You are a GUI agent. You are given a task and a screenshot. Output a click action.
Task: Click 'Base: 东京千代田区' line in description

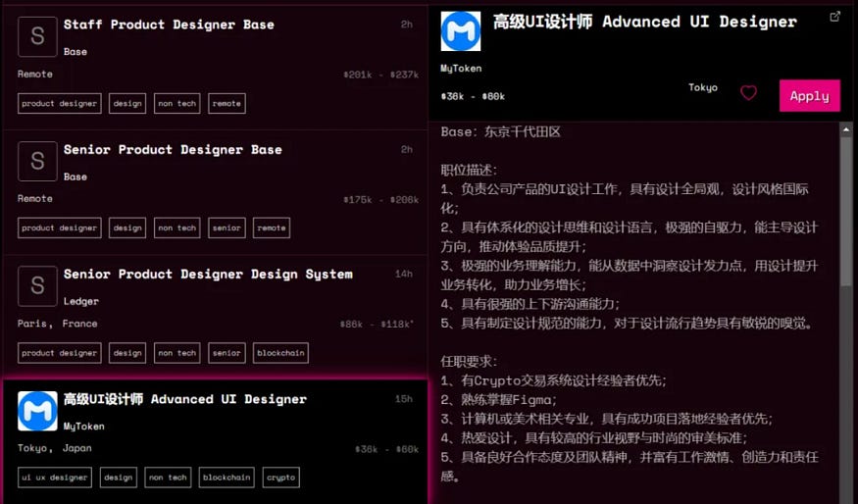coord(501,131)
